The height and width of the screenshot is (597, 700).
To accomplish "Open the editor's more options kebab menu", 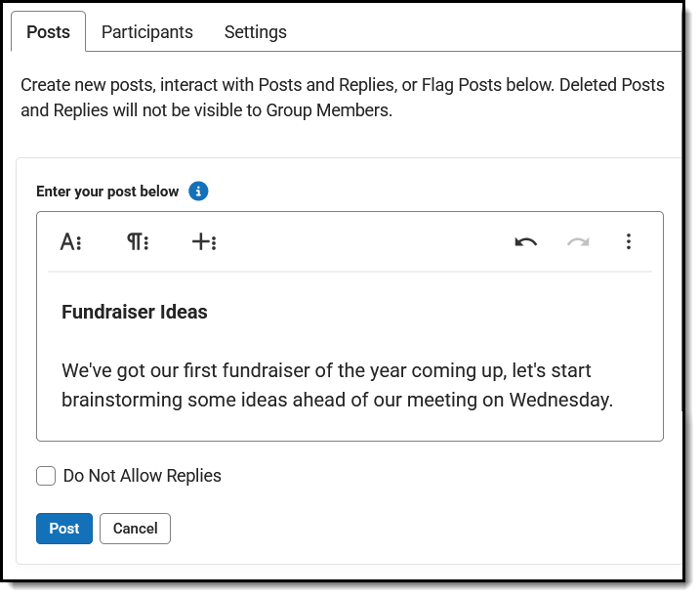I will click(x=629, y=242).
